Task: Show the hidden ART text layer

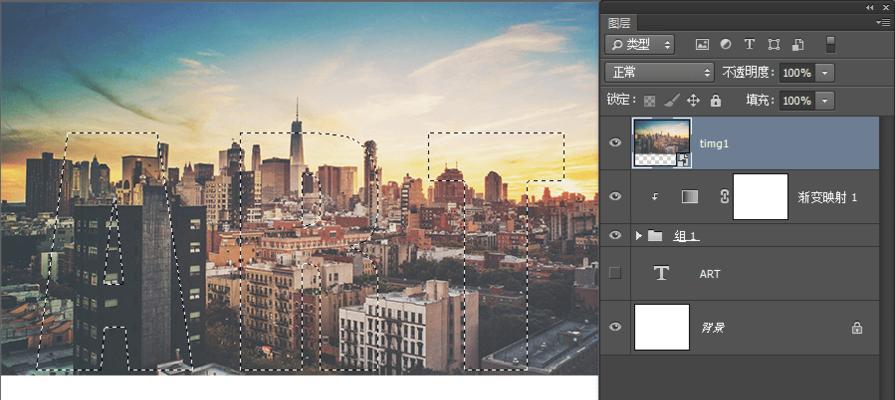Action: [615, 273]
